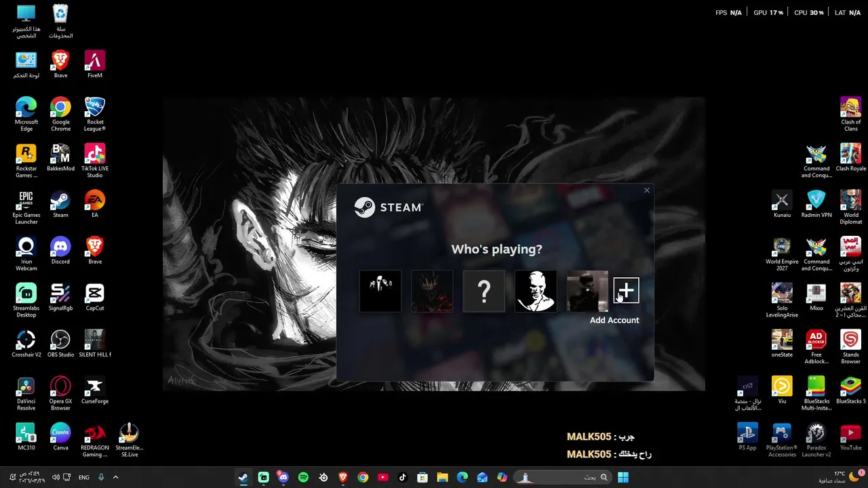
Task: Open Epic Games Launcher icon
Action: coord(26,207)
